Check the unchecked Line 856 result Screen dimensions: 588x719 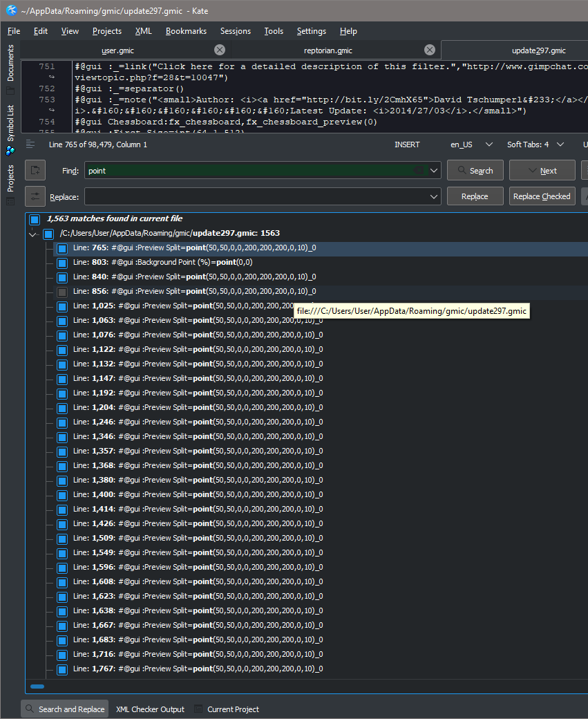[x=62, y=292]
